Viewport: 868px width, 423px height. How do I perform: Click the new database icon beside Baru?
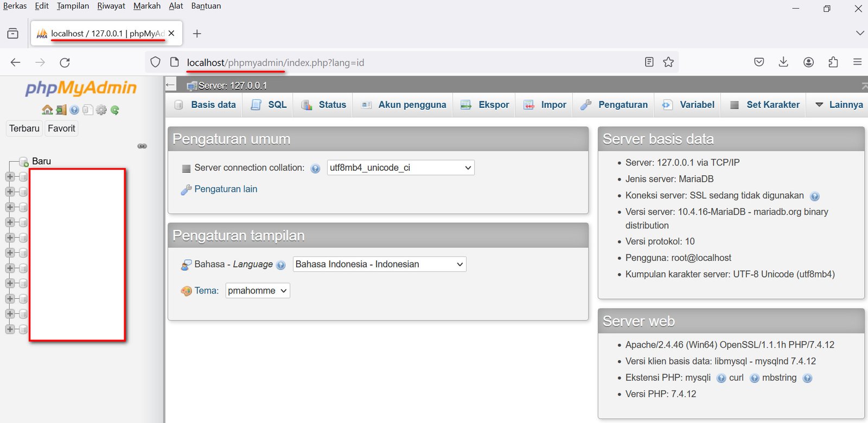click(x=23, y=162)
